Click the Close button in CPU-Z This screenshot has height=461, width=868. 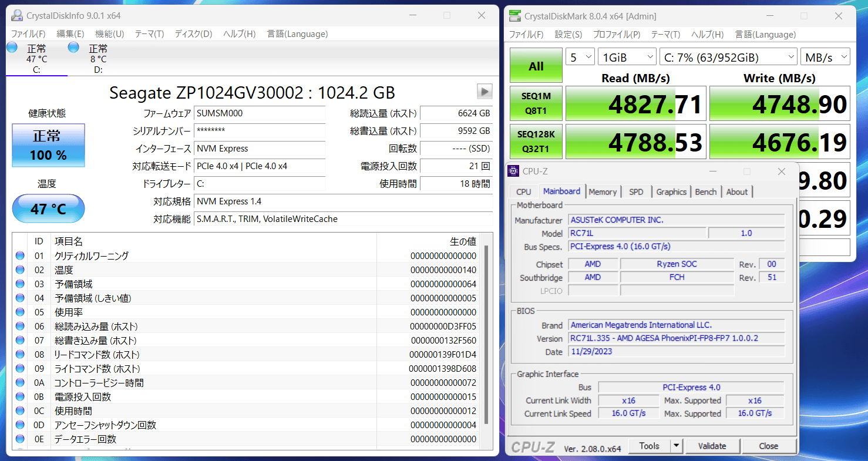pyautogui.click(x=769, y=446)
